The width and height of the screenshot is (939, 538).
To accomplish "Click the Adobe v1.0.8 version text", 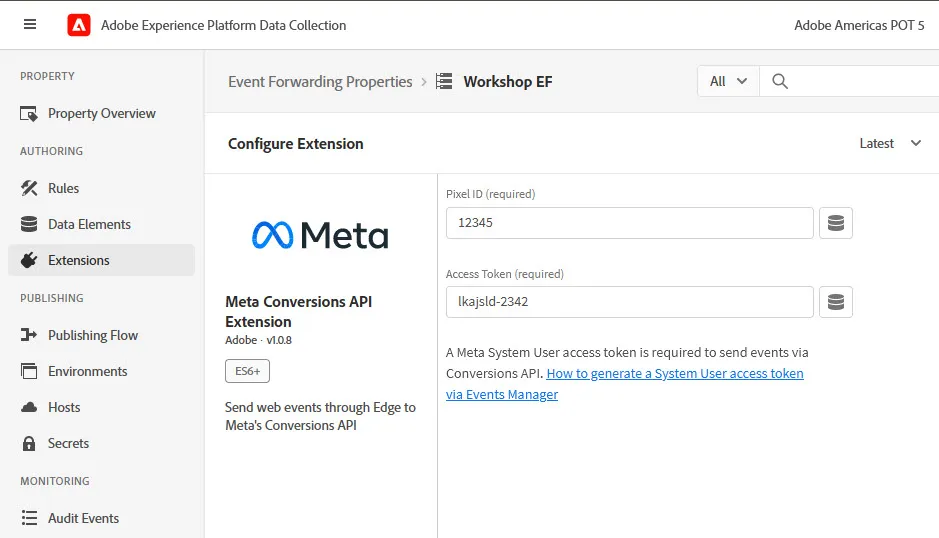I will pyautogui.click(x=259, y=340).
